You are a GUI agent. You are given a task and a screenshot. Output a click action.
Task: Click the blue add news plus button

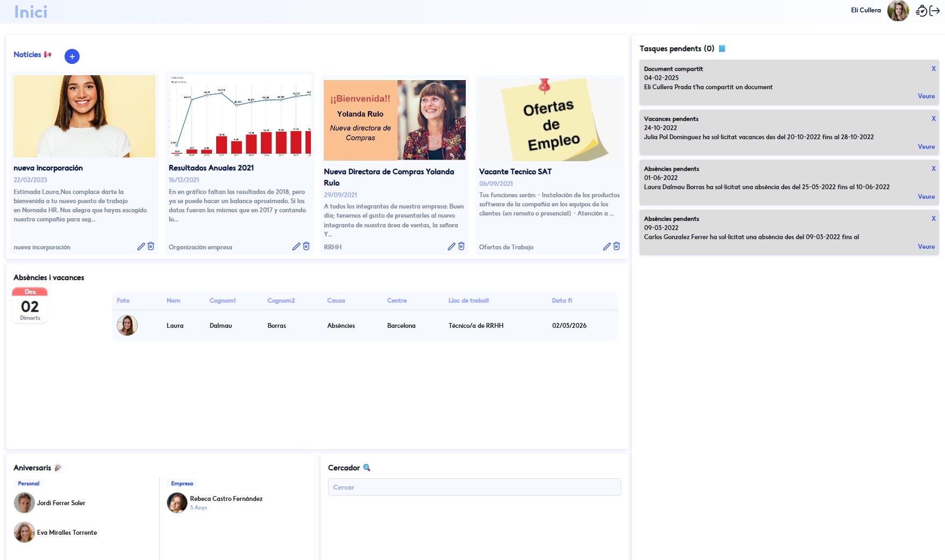tap(72, 56)
